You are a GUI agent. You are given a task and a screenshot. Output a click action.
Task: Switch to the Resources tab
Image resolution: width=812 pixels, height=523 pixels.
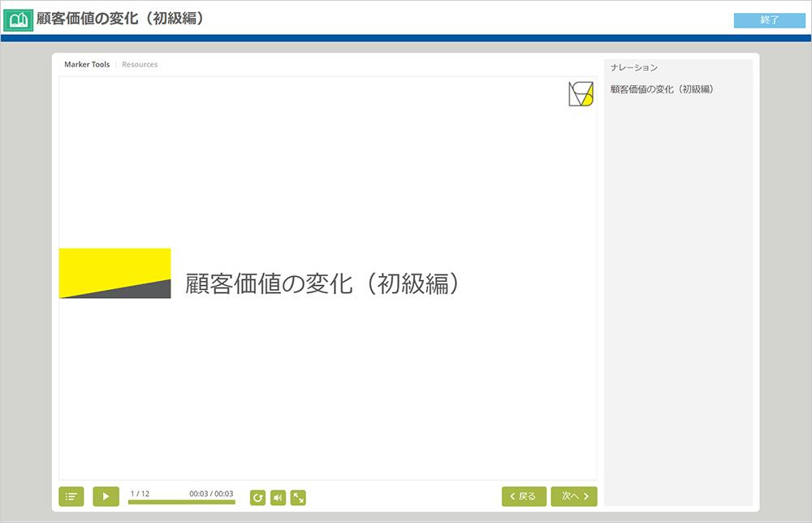[139, 64]
